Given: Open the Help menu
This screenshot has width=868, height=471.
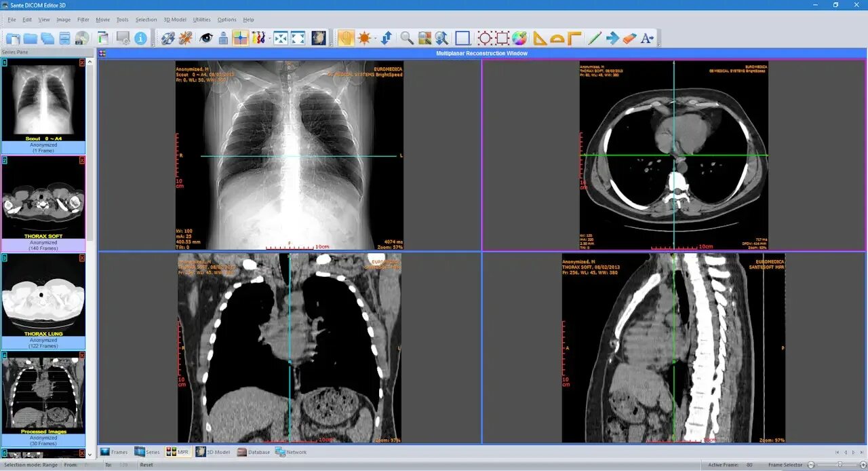Looking at the screenshot, I should tap(249, 20).
